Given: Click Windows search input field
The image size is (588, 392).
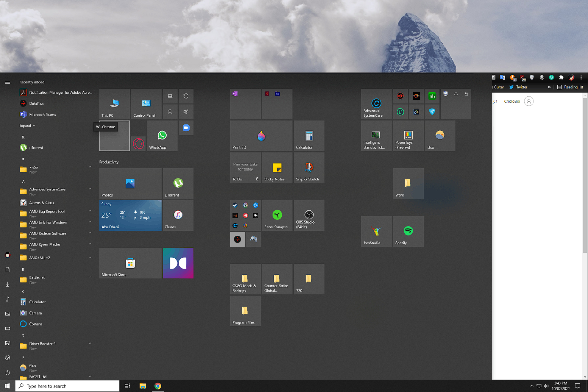Looking at the screenshot, I should coord(67,386).
